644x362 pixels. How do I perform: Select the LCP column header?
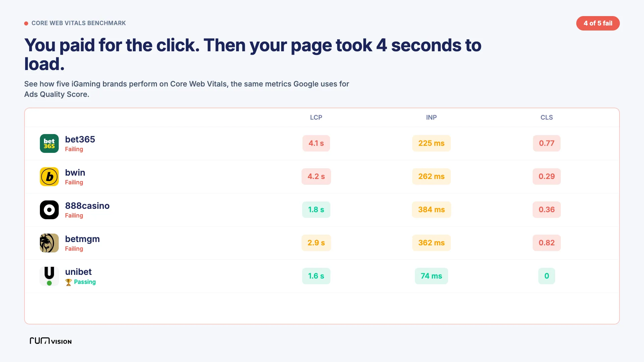pos(316,117)
